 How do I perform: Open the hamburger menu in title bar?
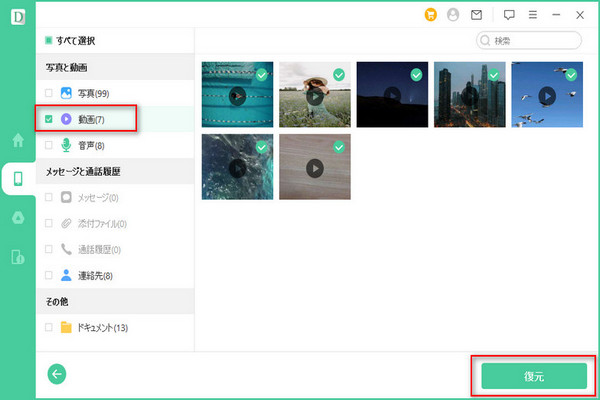(x=532, y=15)
